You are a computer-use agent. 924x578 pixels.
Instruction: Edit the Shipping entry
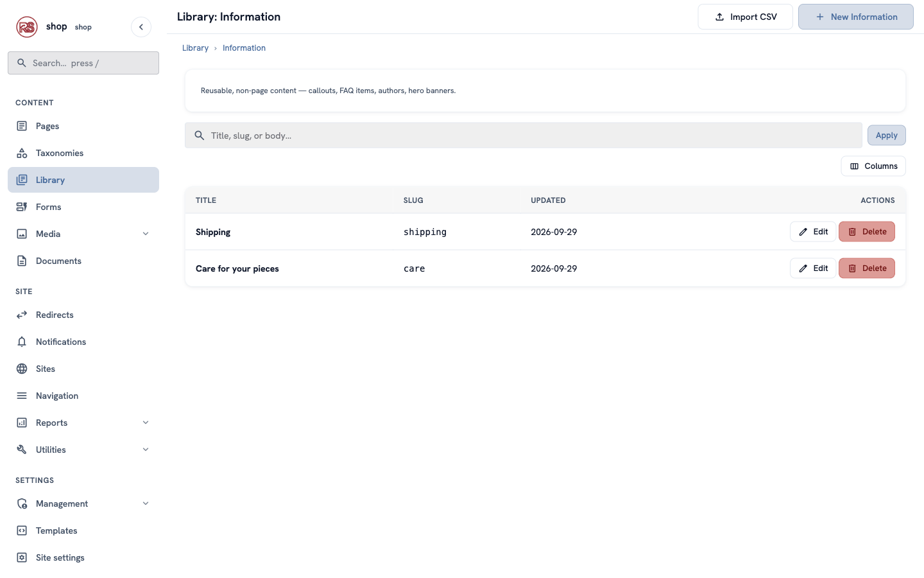click(x=813, y=232)
